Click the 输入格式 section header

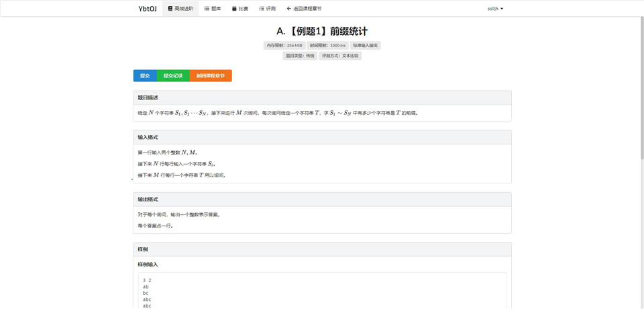click(x=322, y=138)
